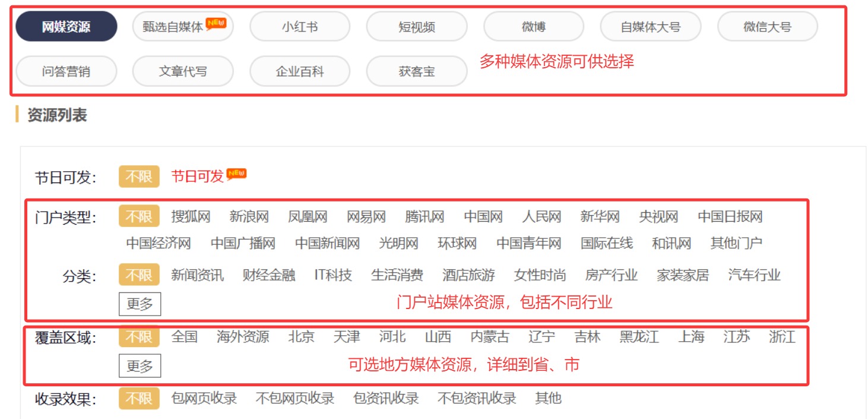
Task: Click the 获客宝 pill button
Action: tap(416, 72)
